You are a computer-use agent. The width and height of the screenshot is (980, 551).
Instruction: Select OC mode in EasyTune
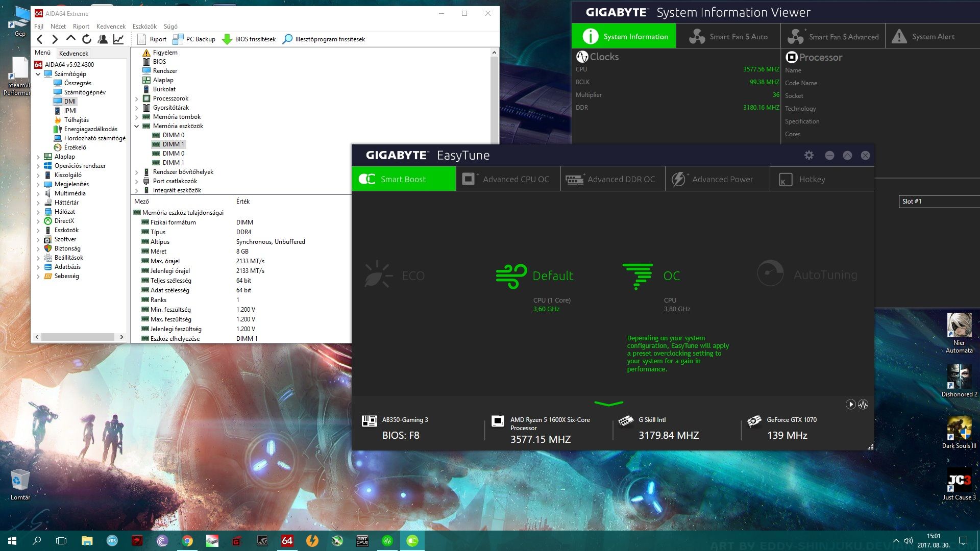coord(651,276)
